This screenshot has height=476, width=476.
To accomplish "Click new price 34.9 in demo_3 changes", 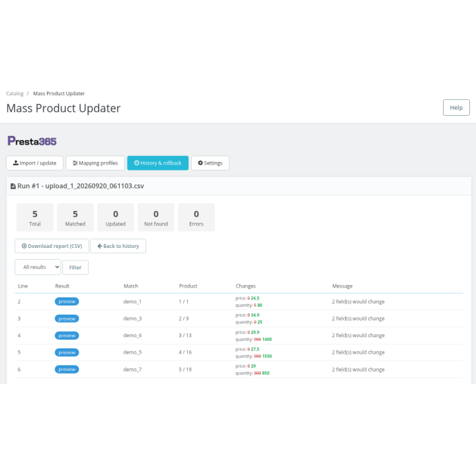I will point(255,315).
